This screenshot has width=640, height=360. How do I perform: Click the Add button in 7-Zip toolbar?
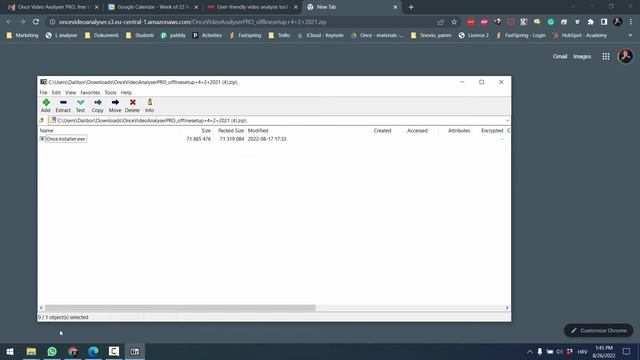(46, 105)
